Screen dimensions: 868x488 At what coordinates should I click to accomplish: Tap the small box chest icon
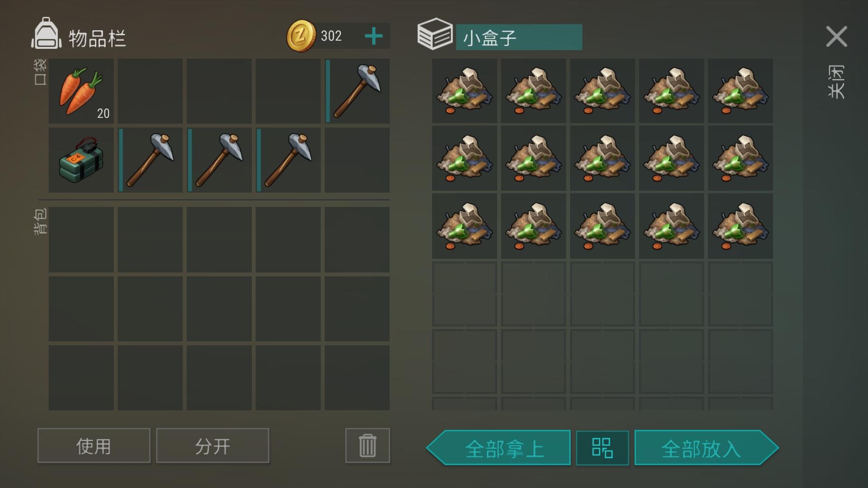[x=434, y=34]
